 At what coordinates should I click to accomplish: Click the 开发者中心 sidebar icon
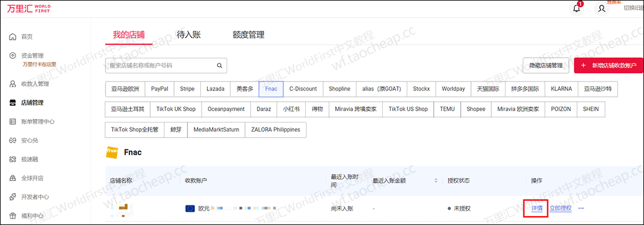13,196
